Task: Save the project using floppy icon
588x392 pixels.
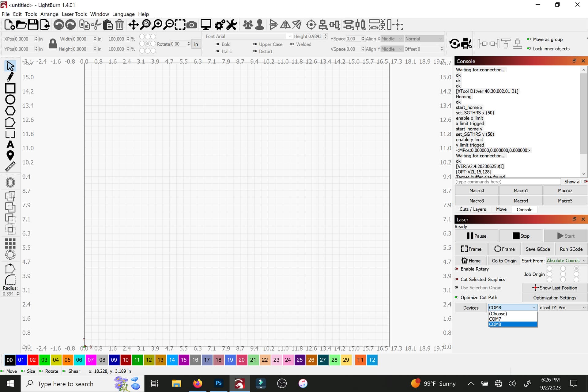Action: pyautogui.click(x=33, y=25)
